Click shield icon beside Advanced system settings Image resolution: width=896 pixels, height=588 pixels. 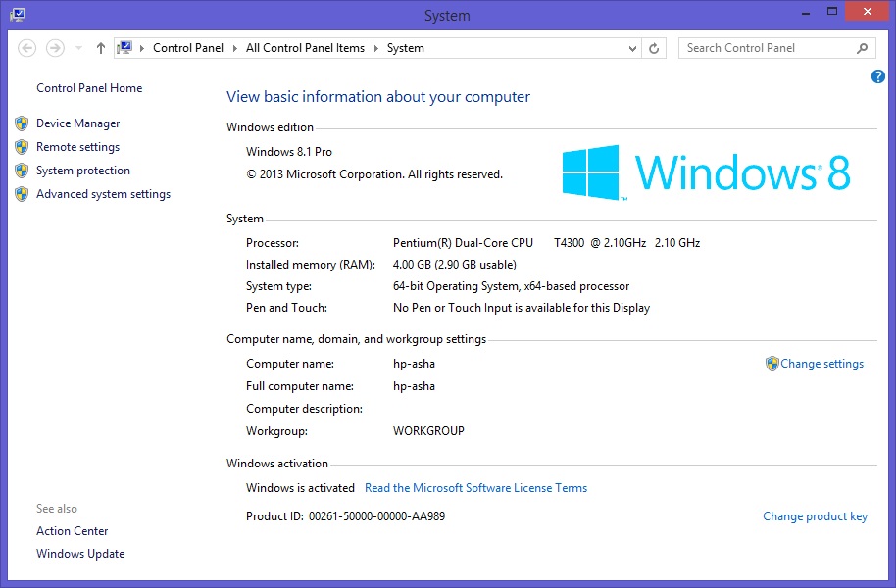click(22, 194)
